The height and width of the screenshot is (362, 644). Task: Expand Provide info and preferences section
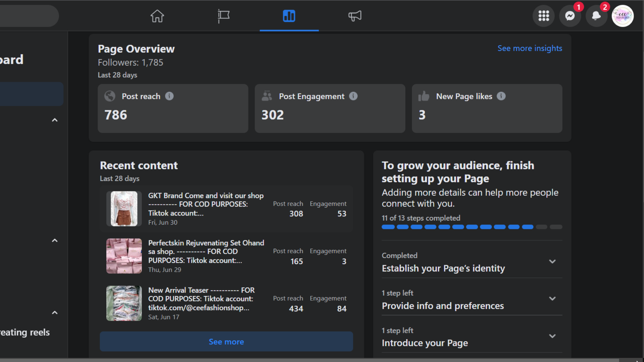pyautogui.click(x=552, y=299)
